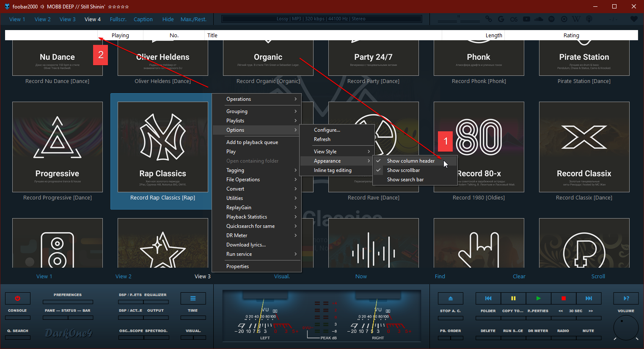Click the eject icon button
This screenshot has width=644, height=349.
pos(451,298)
